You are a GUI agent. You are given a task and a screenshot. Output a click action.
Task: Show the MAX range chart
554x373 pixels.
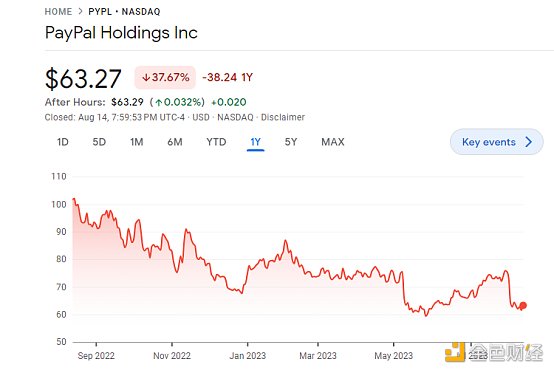point(333,142)
